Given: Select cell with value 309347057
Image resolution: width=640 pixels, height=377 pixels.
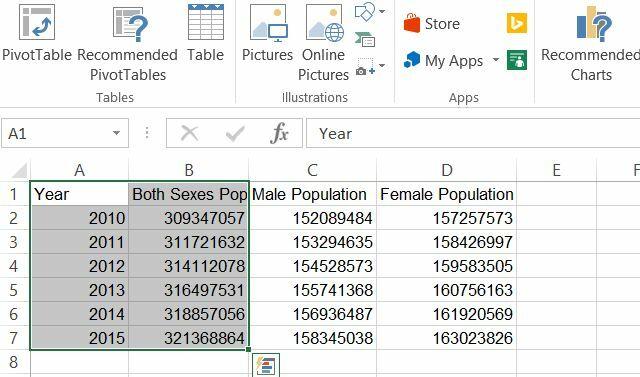Looking at the screenshot, I should click(x=189, y=218).
